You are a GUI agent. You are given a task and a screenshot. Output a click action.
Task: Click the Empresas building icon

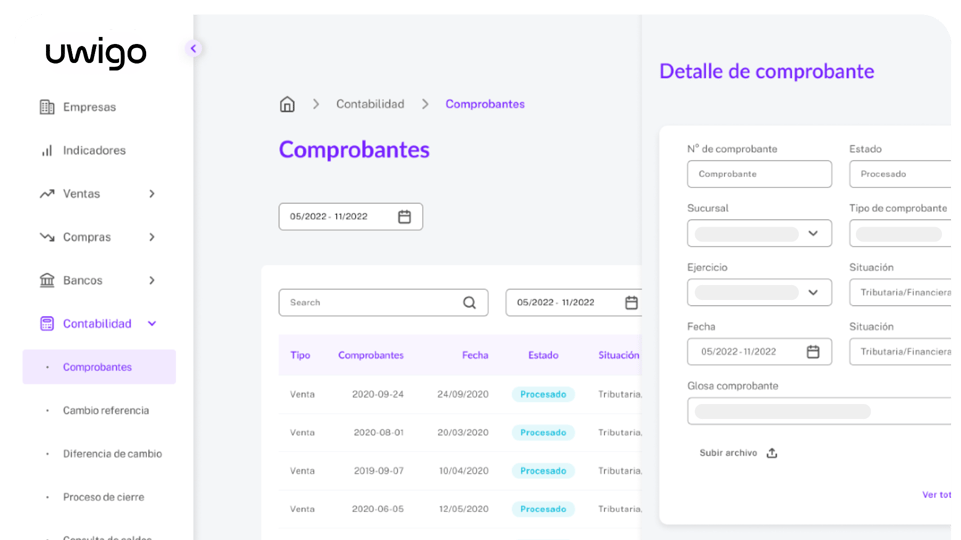tap(47, 107)
